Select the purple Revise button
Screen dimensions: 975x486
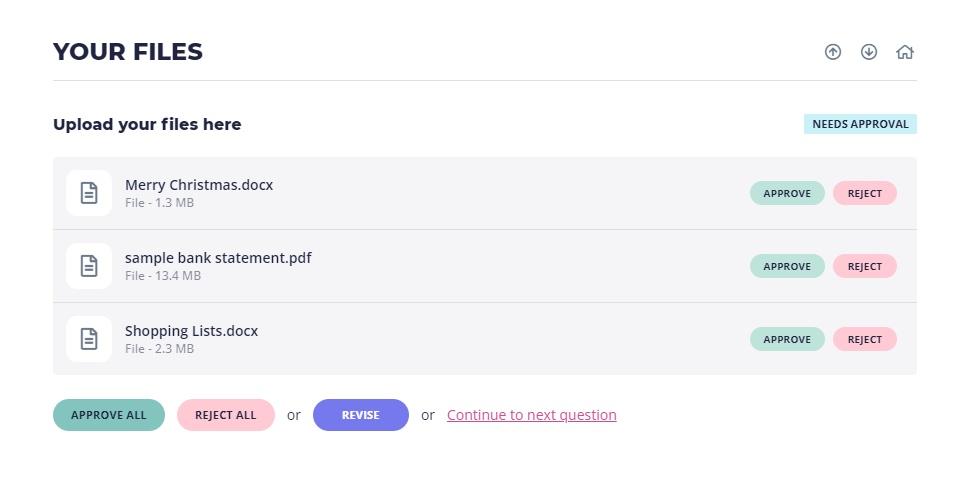pos(361,415)
